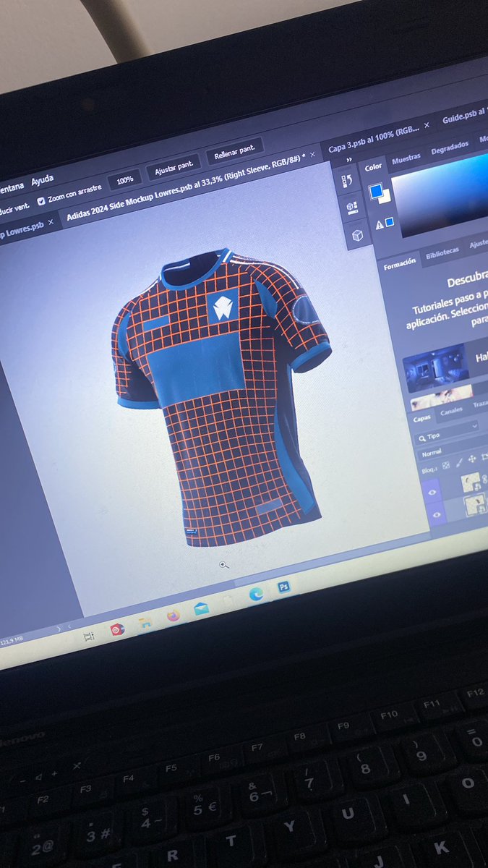The height and width of the screenshot is (868, 488).
Task: Open Task View on the taskbar
Action: 89,637
